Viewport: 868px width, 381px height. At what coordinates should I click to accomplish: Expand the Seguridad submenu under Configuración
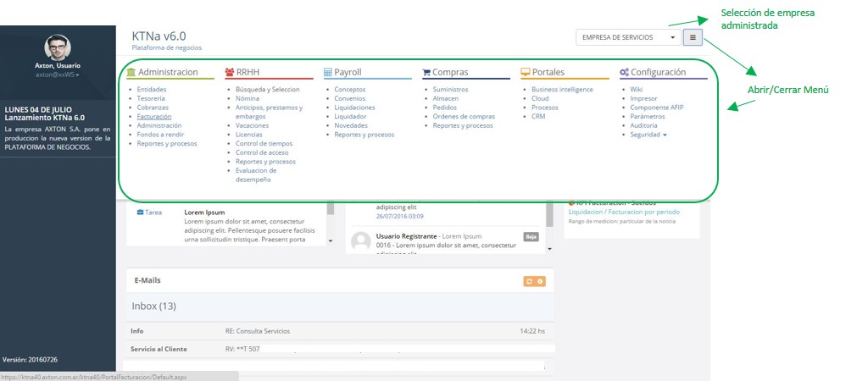(648, 135)
